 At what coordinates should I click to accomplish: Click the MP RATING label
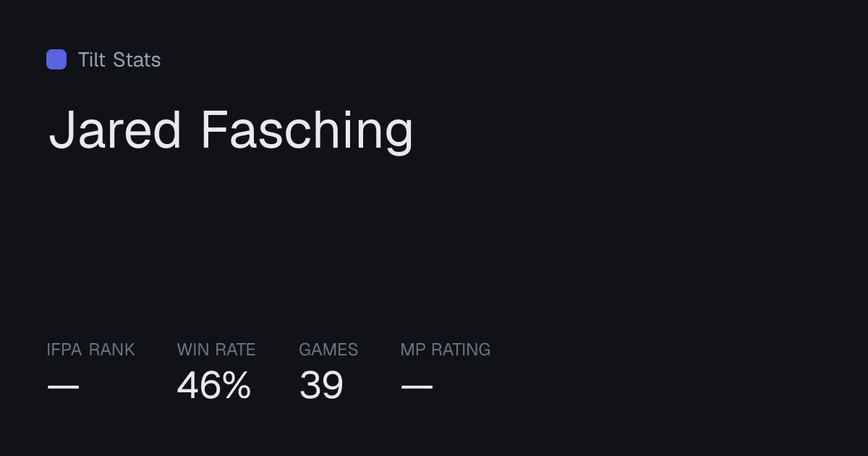tap(446, 350)
